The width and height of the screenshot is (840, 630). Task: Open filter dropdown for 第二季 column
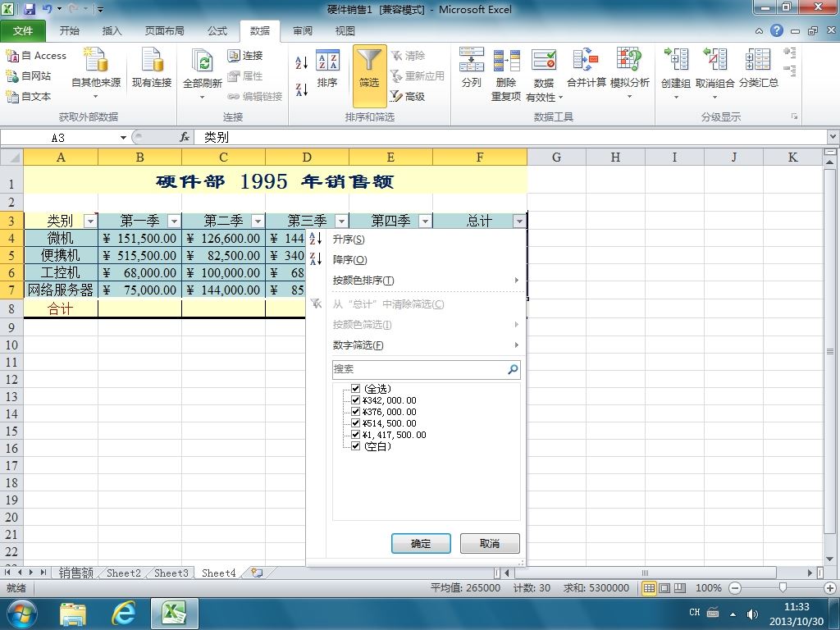click(258, 221)
